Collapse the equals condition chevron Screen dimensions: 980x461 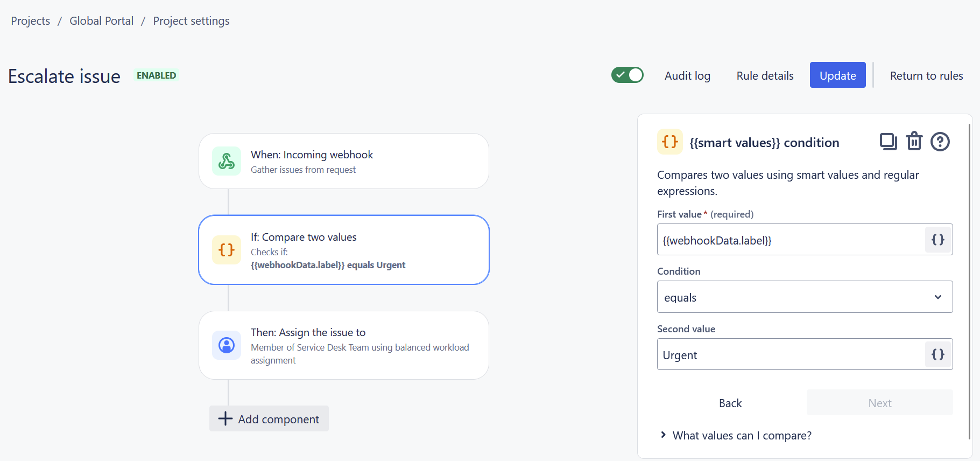[x=938, y=297]
